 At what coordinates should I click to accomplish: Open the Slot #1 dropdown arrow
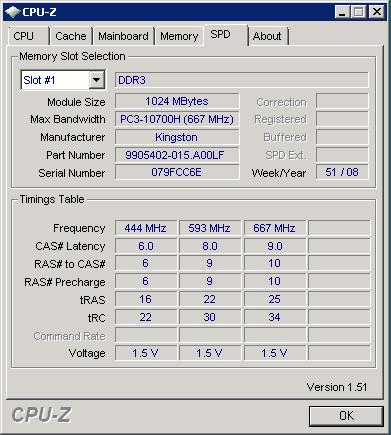tap(97, 80)
